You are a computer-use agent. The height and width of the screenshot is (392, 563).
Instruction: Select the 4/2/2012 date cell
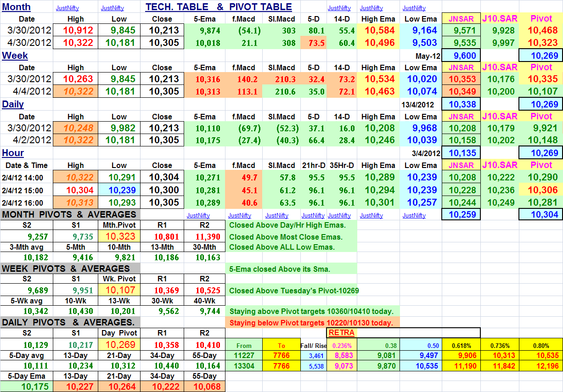point(27,140)
